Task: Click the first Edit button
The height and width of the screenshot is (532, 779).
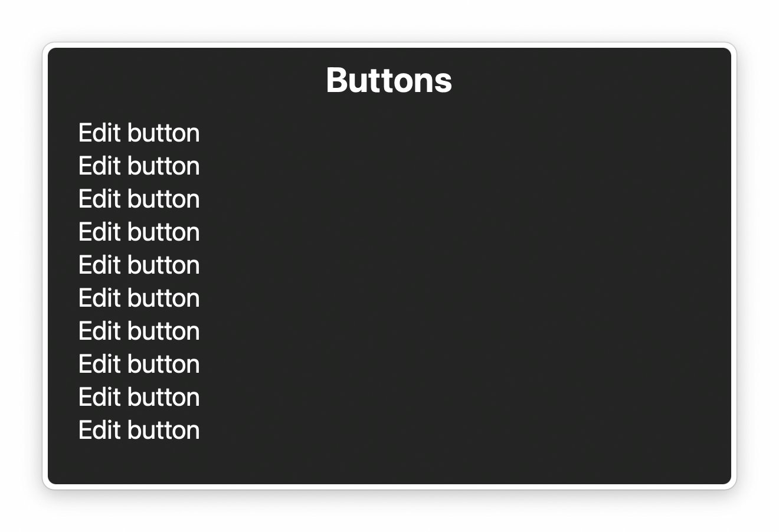Action: point(139,133)
